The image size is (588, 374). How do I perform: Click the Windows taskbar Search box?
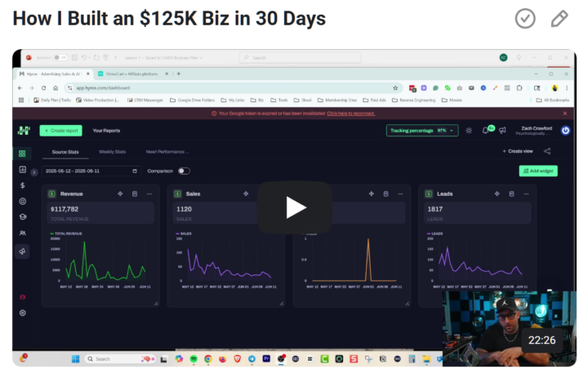pos(120,359)
